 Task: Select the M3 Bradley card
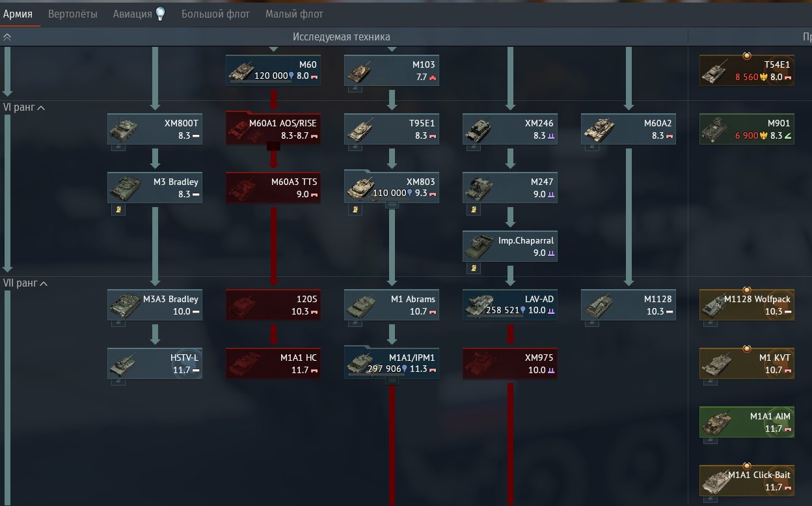tap(155, 187)
